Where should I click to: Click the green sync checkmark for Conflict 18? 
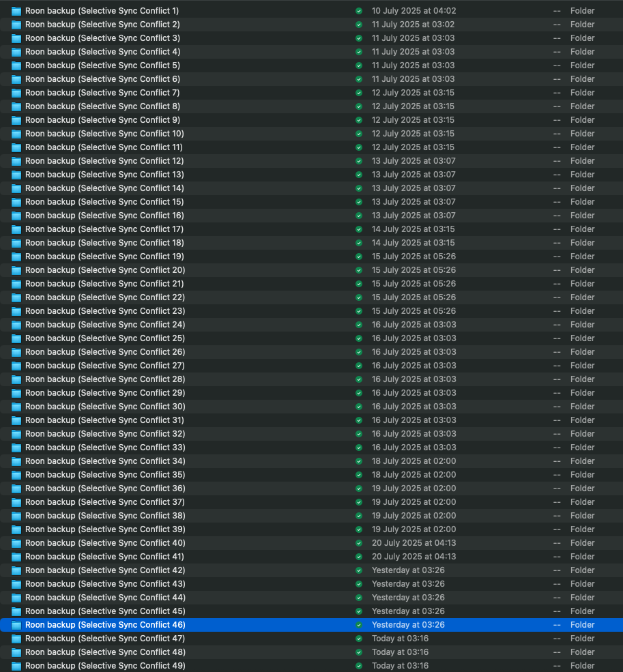[x=359, y=243]
